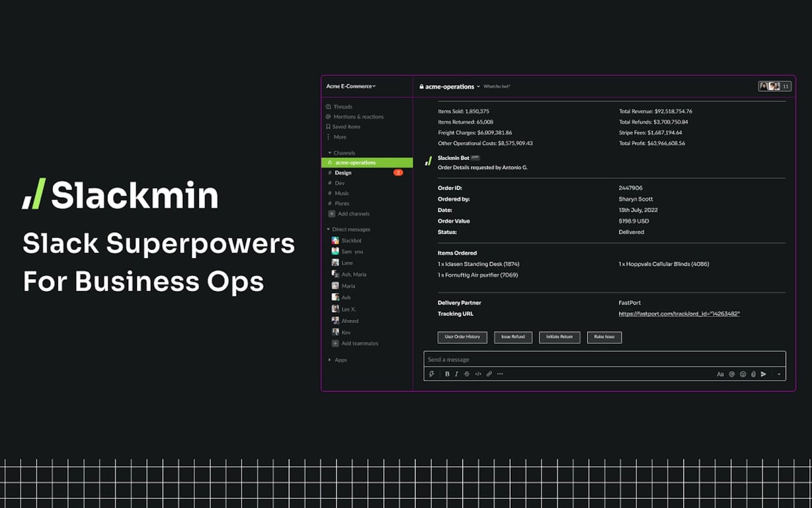Mention someone using the @ composer icon
The height and width of the screenshot is (508, 812).
click(731, 374)
